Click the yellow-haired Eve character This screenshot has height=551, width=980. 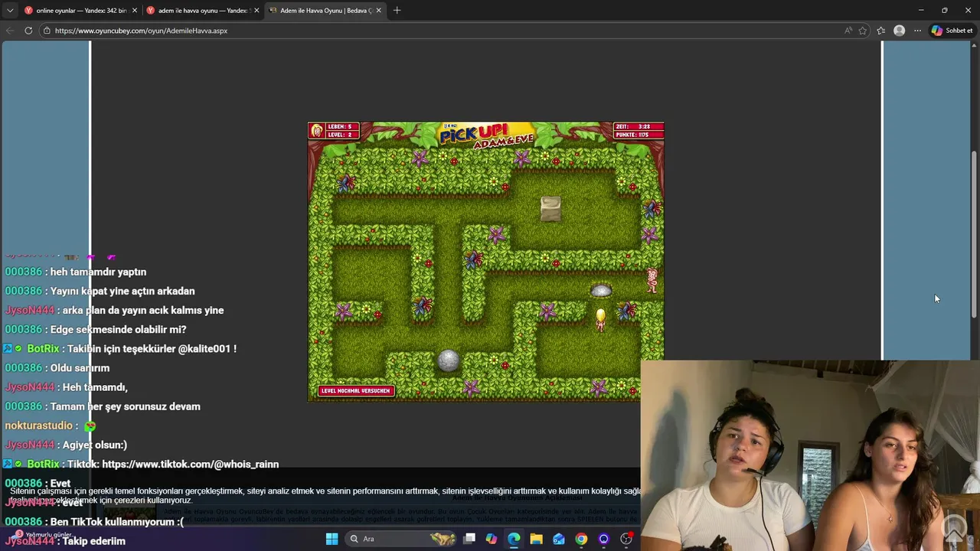coord(601,319)
